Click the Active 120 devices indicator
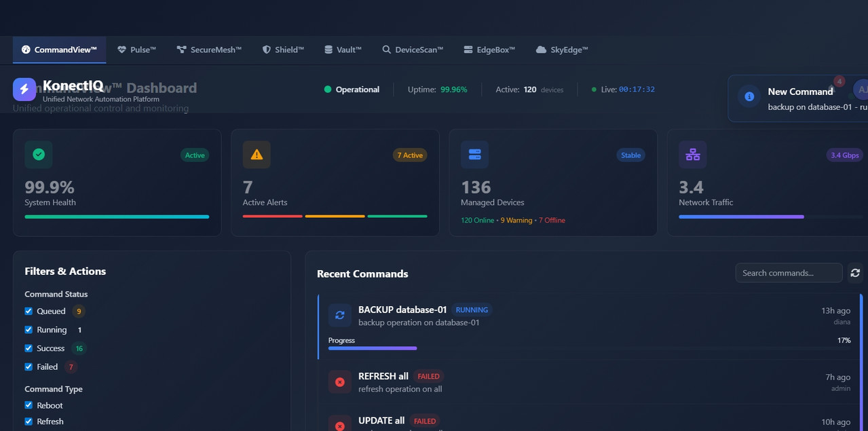Image resolution: width=868 pixels, height=431 pixels. (x=529, y=90)
